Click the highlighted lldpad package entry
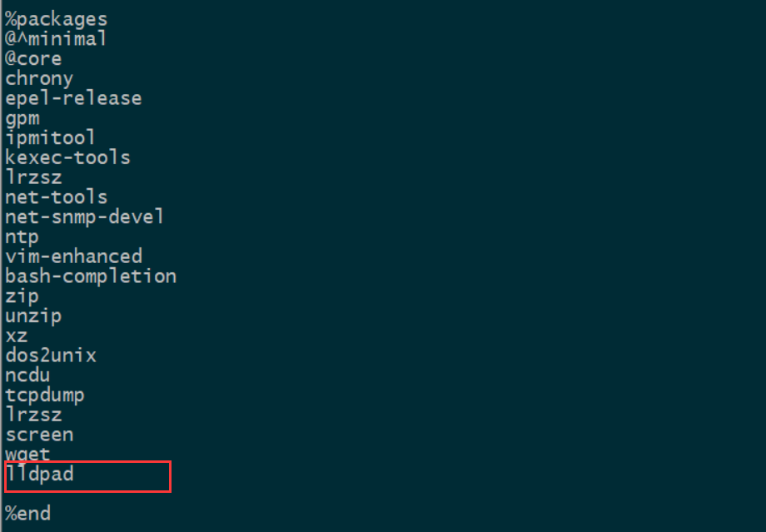This screenshot has height=532, width=766. 39,474
